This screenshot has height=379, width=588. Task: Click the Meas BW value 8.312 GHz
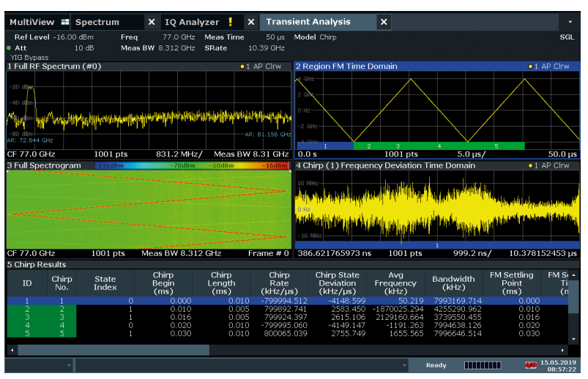point(176,48)
